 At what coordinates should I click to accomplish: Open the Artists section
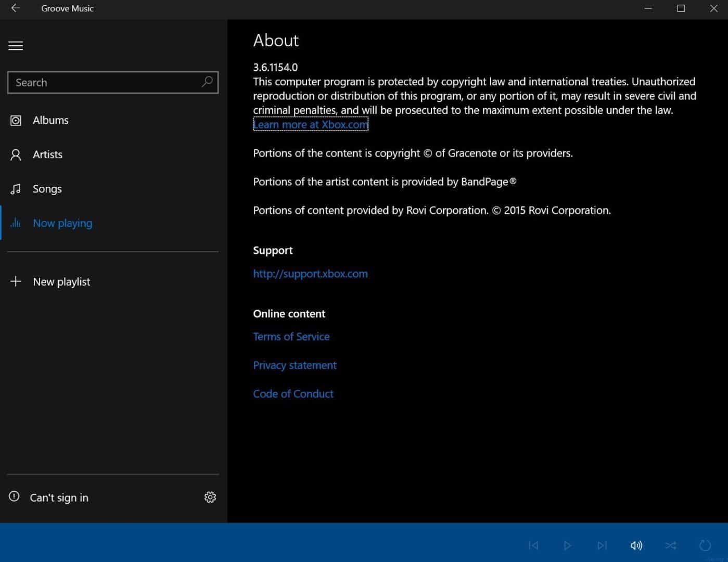pos(47,155)
